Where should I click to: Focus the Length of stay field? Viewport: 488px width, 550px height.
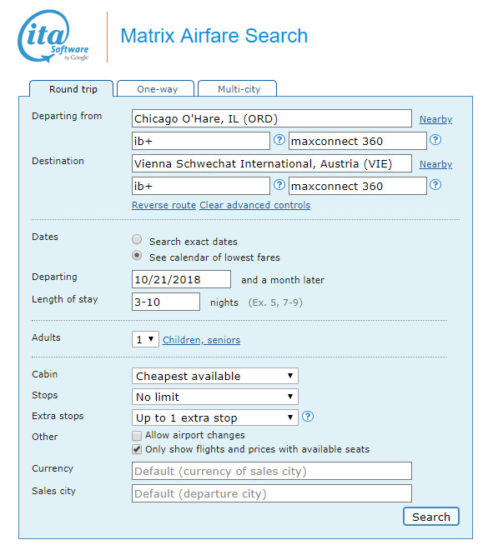tap(166, 302)
